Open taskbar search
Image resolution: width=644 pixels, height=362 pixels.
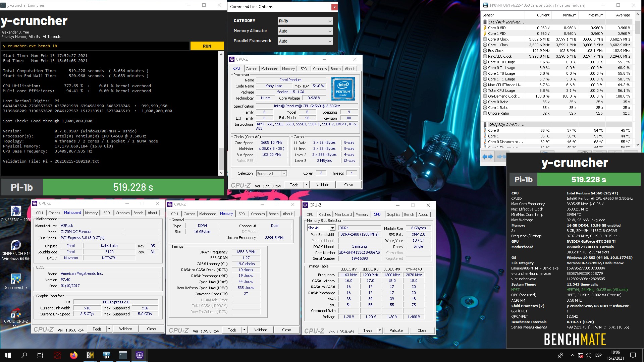click(24, 355)
